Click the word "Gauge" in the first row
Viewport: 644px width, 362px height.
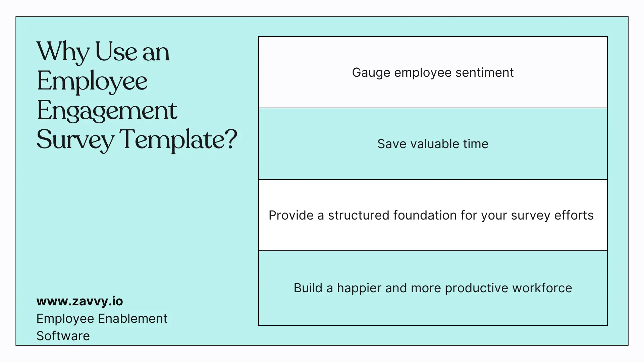[x=371, y=72]
